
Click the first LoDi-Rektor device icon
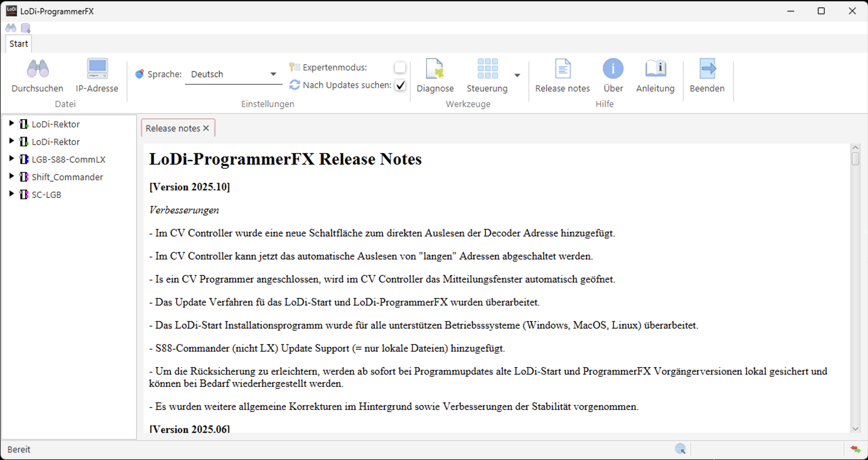24,124
